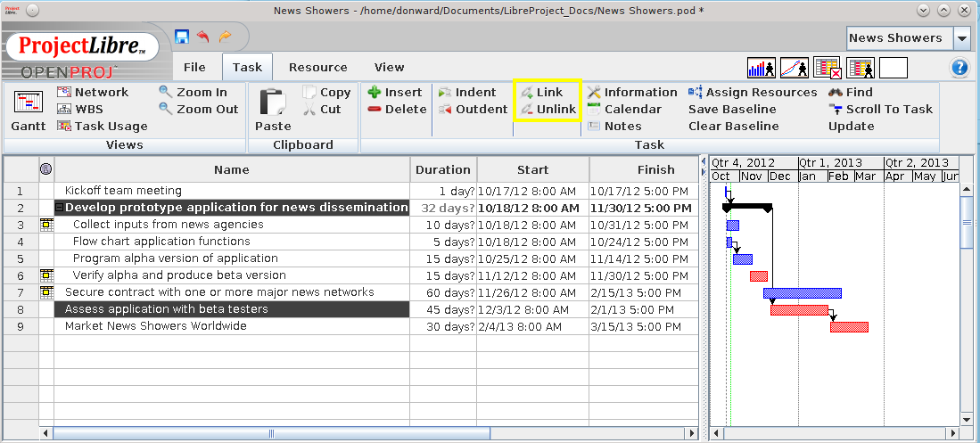Collapse the Develop prototype summary task
The width and height of the screenshot is (980, 443).
point(60,208)
